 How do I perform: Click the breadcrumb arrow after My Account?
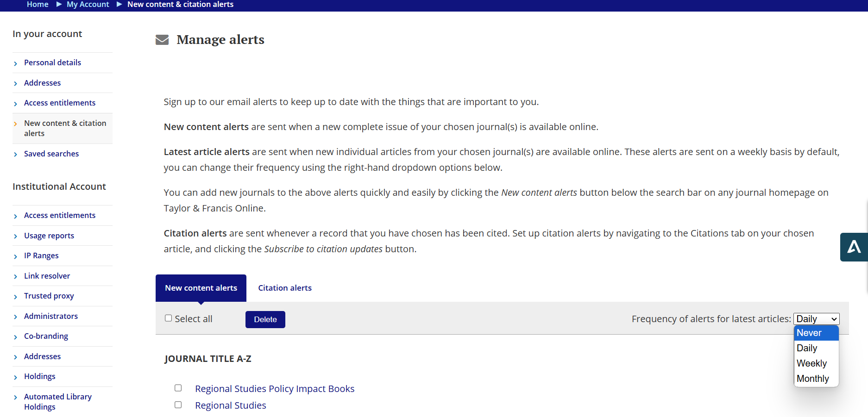click(119, 5)
